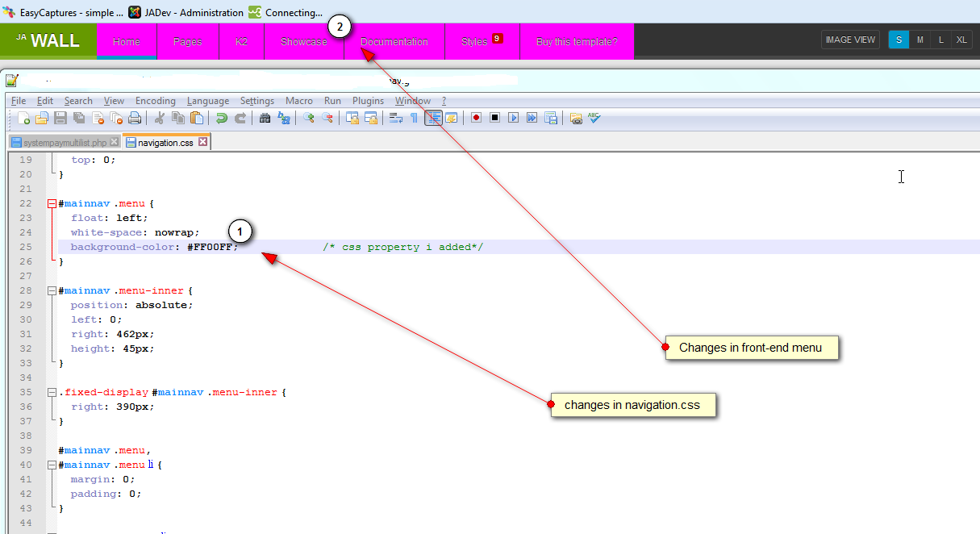Close all documents toolbar icon

[x=116, y=118]
